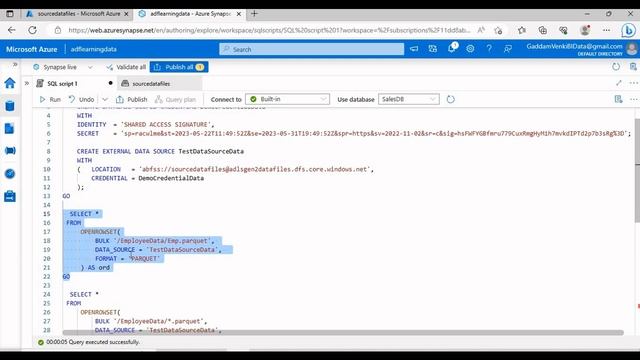Click the line 27 BULK '/EmployeeData/*.parquet' text
Image resolution: width=640 pixels, height=360 pixels.
coord(151,321)
